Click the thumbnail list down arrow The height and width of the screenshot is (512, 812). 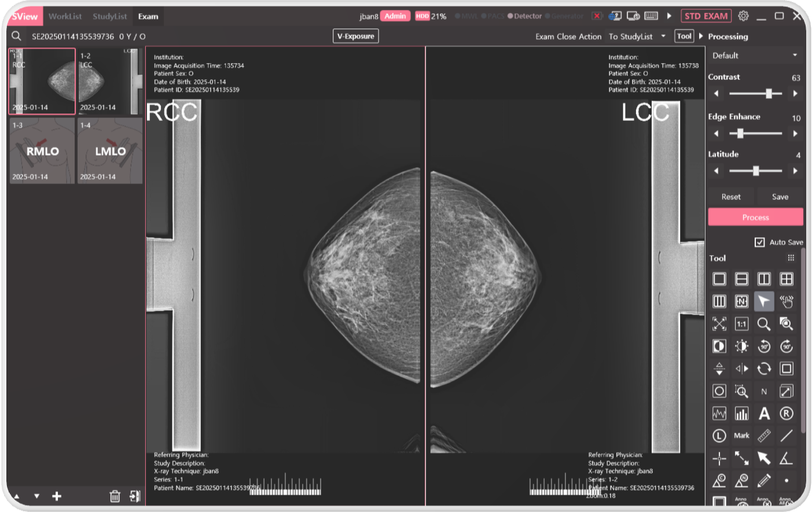[36, 496]
